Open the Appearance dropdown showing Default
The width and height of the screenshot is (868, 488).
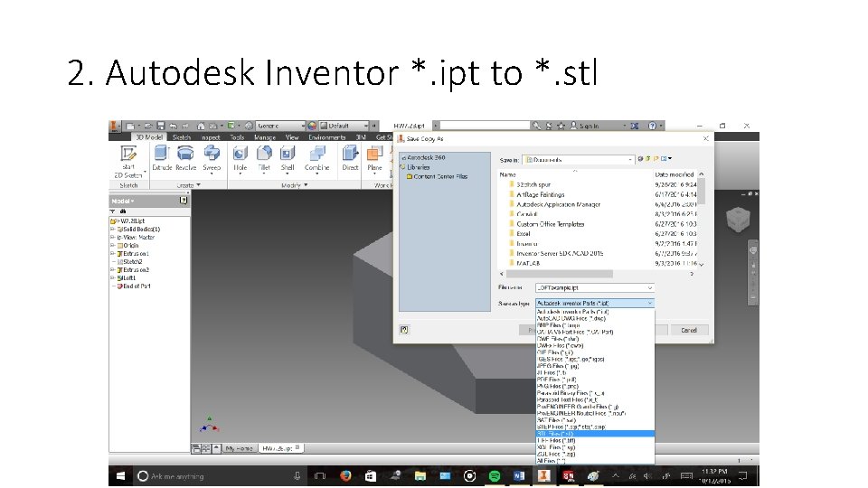pos(344,127)
